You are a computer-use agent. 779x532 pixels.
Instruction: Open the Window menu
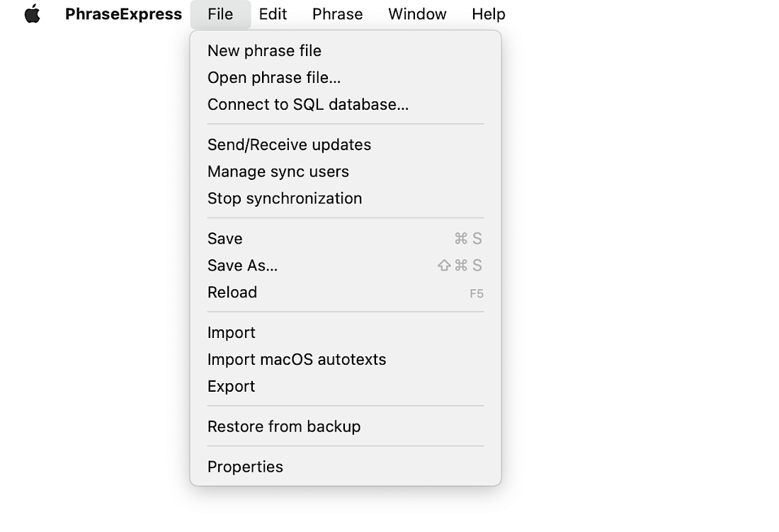pyautogui.click(x=417, y=14)
